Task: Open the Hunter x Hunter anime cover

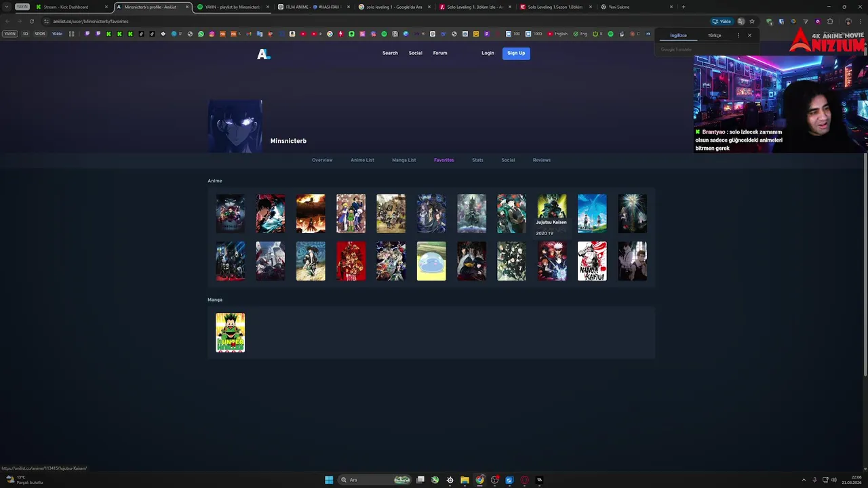Action: 351,213
